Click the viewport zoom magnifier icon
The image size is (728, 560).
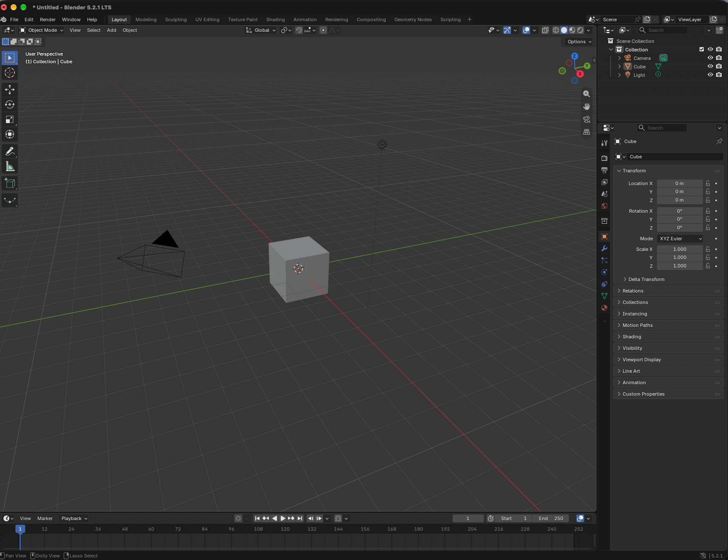587,94
